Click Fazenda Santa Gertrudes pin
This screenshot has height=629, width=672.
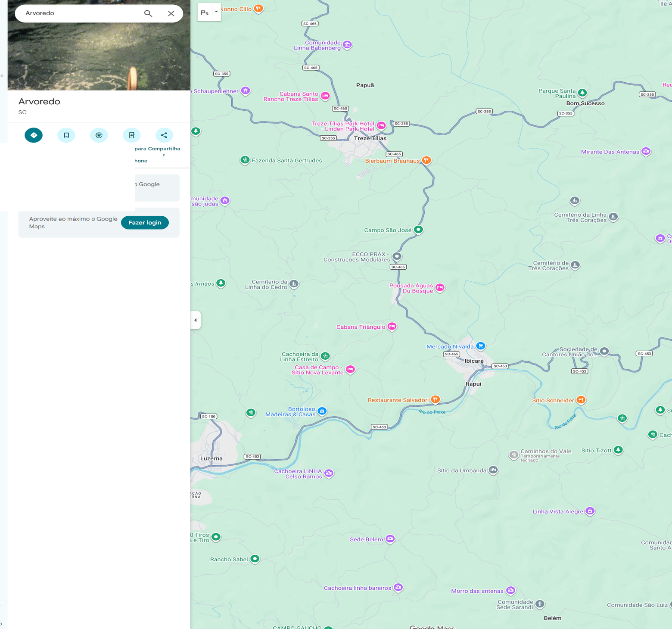pyautogui.click(x=245, y=160)
